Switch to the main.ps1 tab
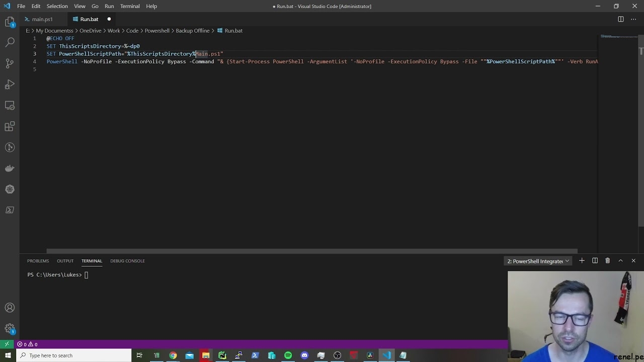This screenshot has width=644, height=362. pos(42,19)
